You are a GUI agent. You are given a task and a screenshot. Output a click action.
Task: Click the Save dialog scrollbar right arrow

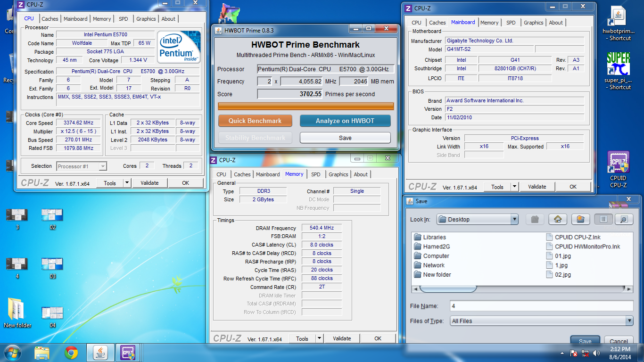pyautogui.click(x=629, y=288)
